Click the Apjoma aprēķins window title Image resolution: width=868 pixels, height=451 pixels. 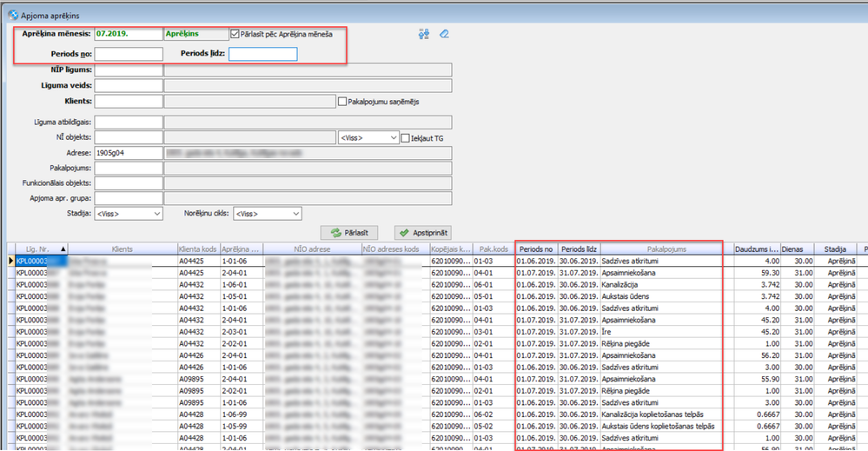tap(50, 16)
